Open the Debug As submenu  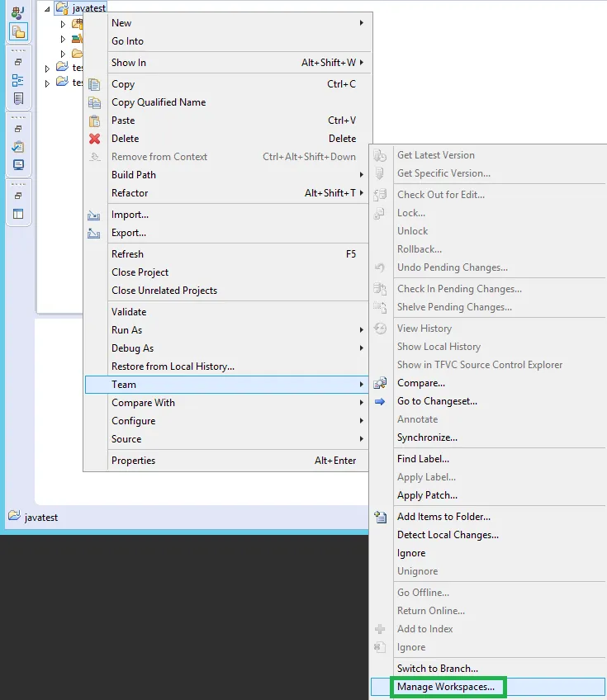(x=226, y=348)
